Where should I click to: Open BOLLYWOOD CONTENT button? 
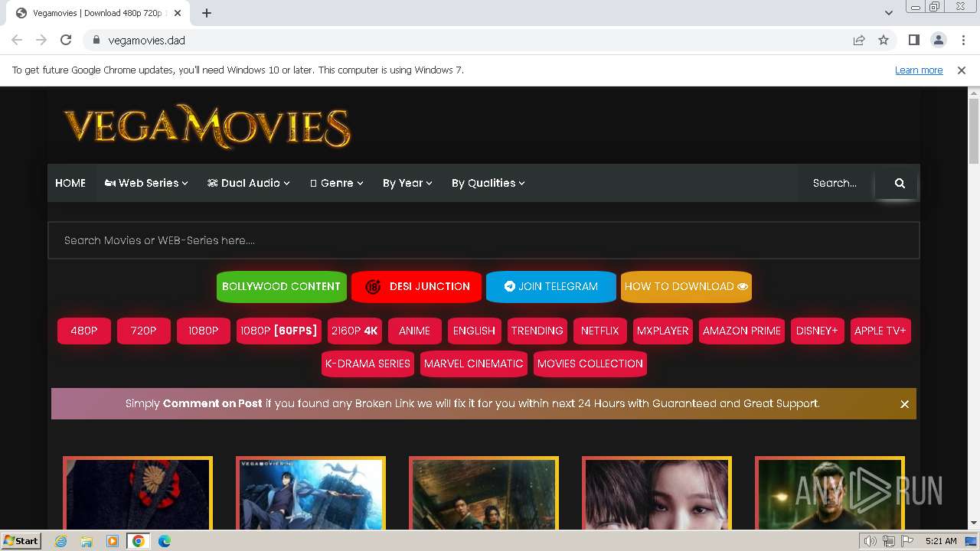coord(281,286)
